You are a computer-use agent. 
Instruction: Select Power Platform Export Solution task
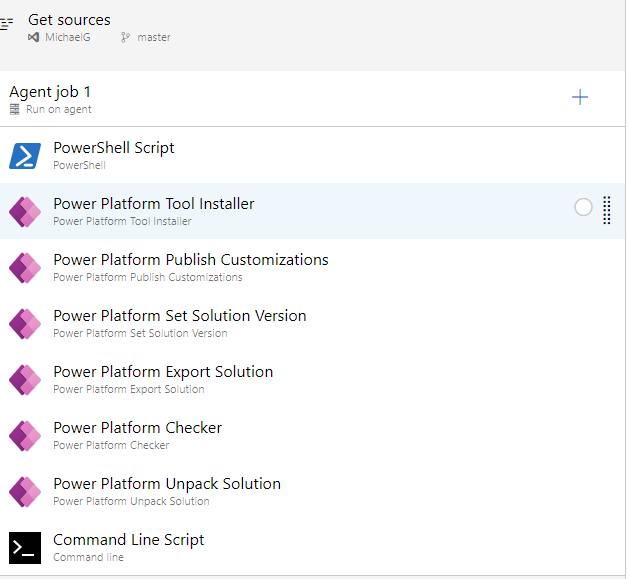(x=312, y=380)
